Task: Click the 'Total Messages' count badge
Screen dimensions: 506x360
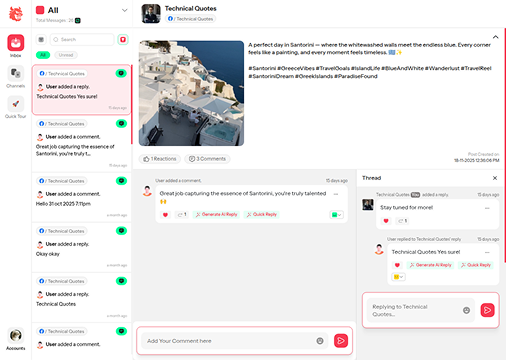Action: click(78, 21)
